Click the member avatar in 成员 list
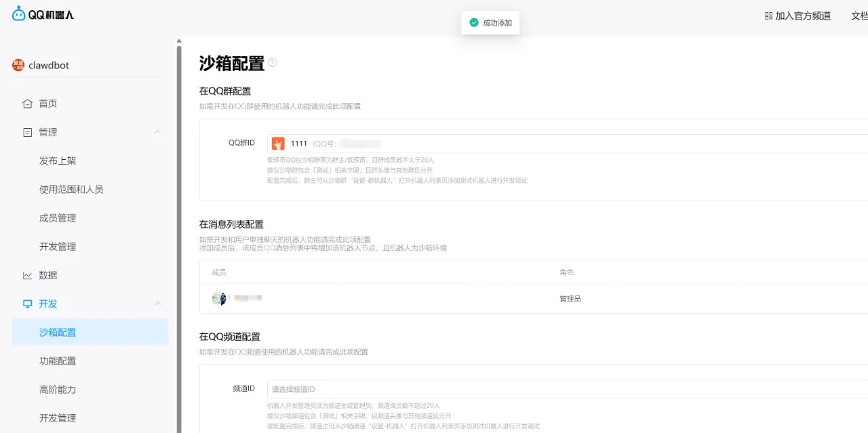868x433 pixels. (x=220, y=298)
